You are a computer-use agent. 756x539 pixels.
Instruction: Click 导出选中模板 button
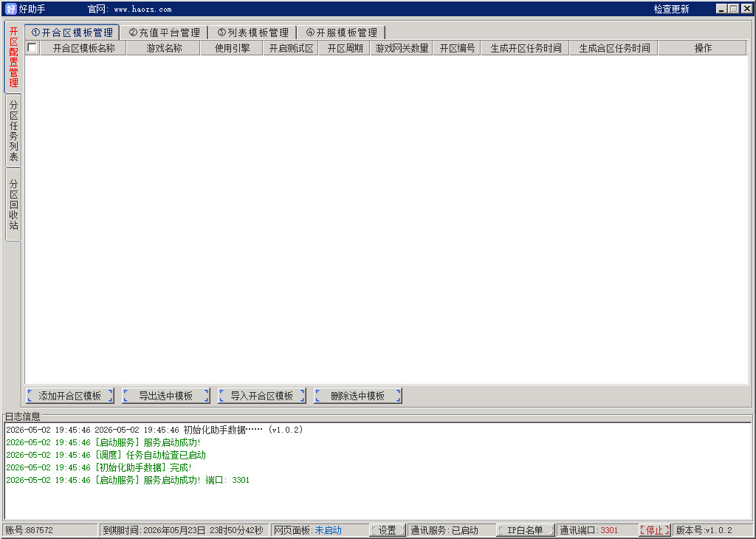[166, 396]
